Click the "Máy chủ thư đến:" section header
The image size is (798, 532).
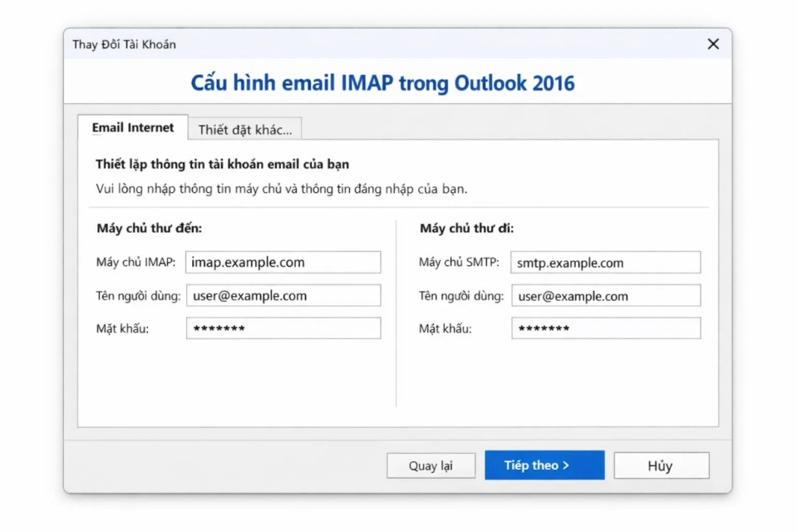148,228
